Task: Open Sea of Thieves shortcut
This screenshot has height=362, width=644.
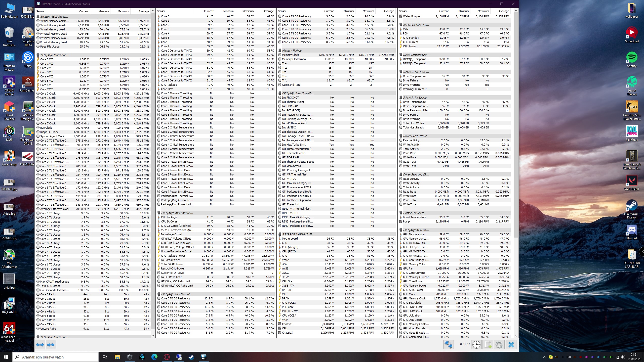Action: pyautogui.click(x=632, y=86)
